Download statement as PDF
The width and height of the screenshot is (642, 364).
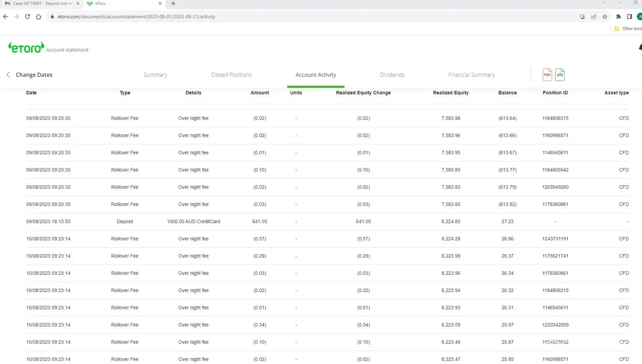547,75
